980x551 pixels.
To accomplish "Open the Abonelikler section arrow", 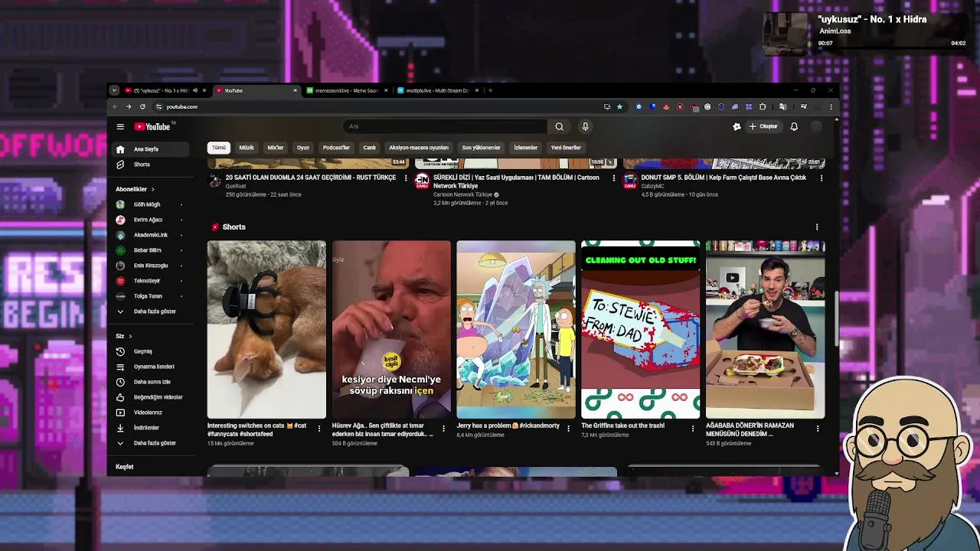I will point(152,189).
